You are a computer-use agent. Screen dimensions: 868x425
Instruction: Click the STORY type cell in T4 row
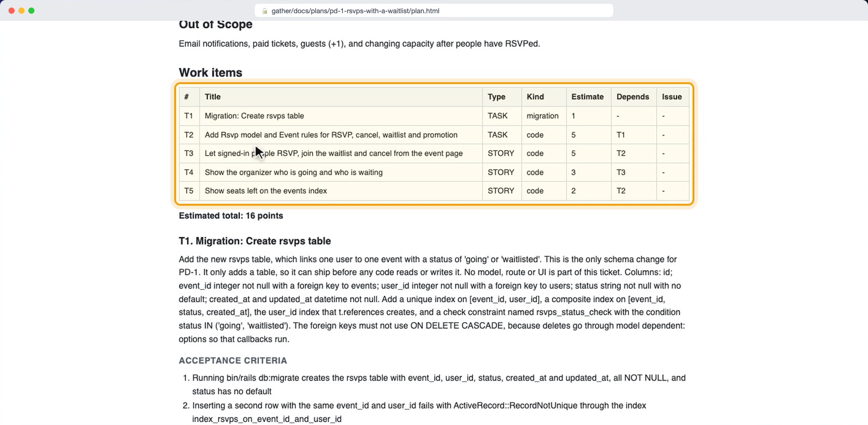pyautogui.click(x=501, y=172)
